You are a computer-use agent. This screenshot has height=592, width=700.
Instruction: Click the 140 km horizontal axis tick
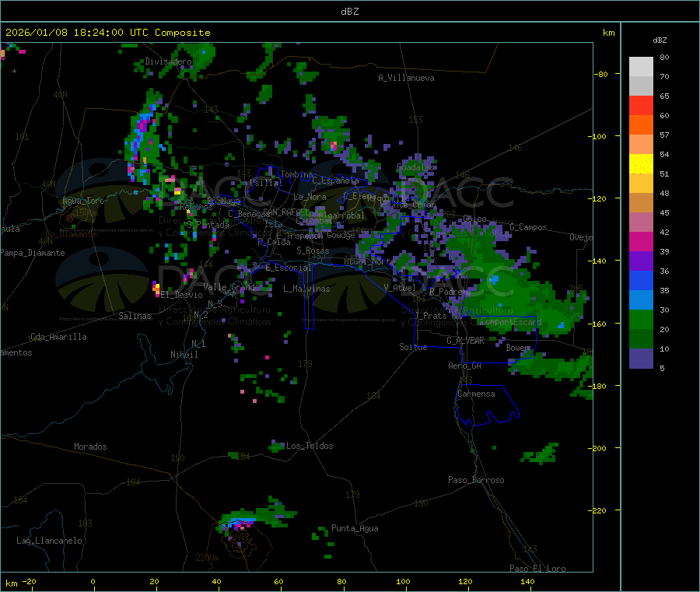tap(527, 581)
